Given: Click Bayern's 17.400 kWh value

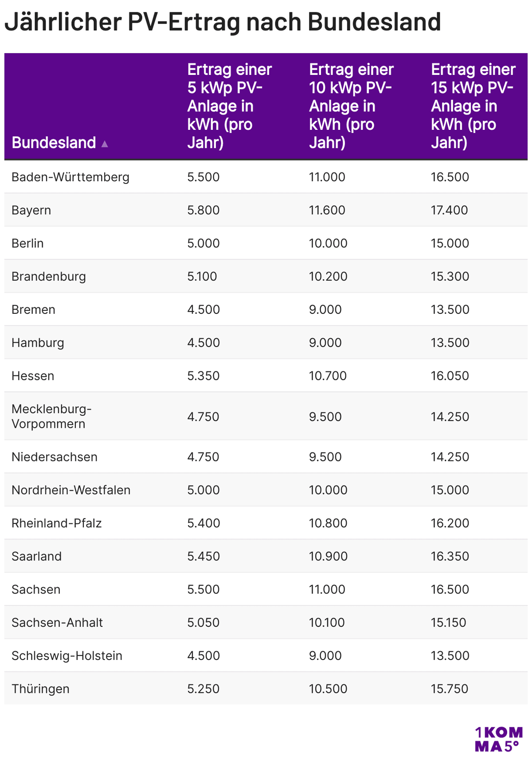Looking at the screenshot, I should [449, 210].
